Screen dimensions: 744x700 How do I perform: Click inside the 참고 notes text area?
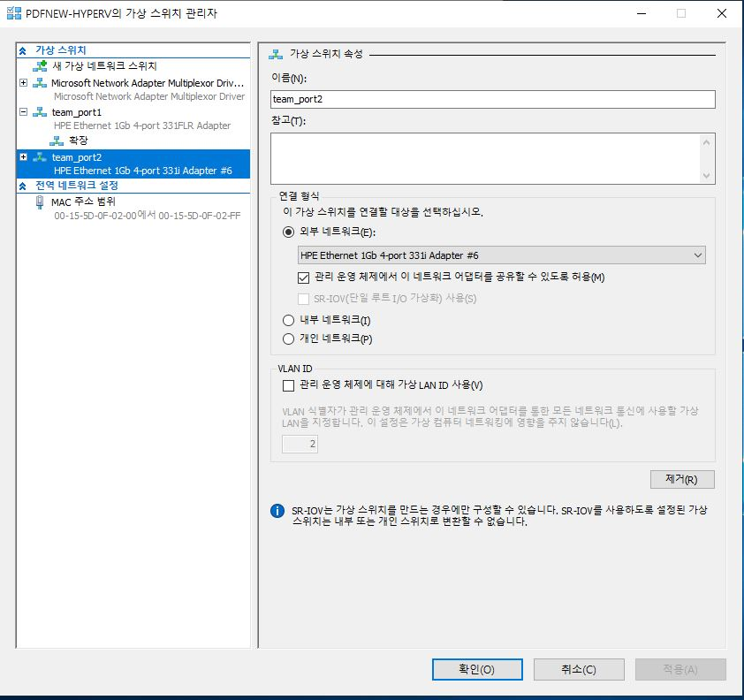pos(486,158)
